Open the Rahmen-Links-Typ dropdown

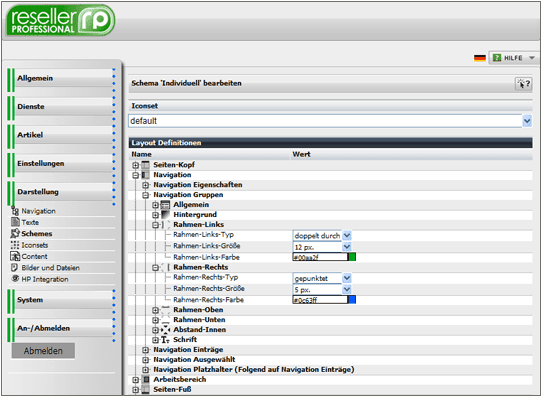coord(347,236)
